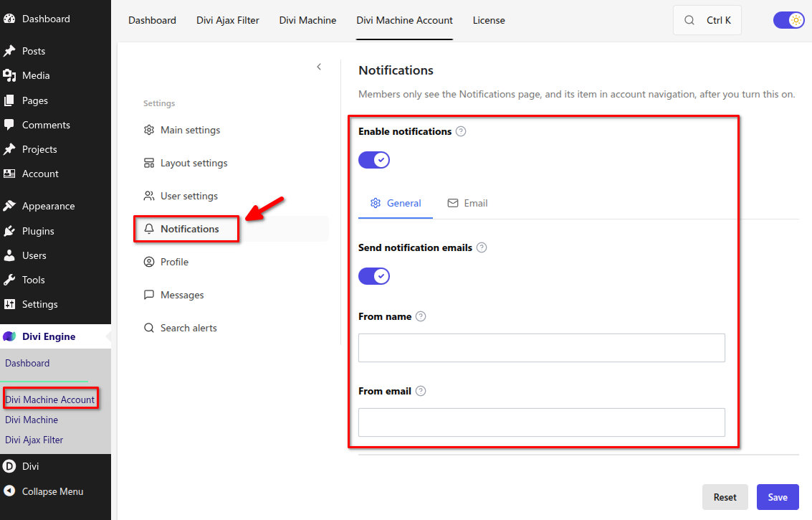812x520 pixels.
Task: Click the Pages icon in sidebar
Action: coord(9,100)
